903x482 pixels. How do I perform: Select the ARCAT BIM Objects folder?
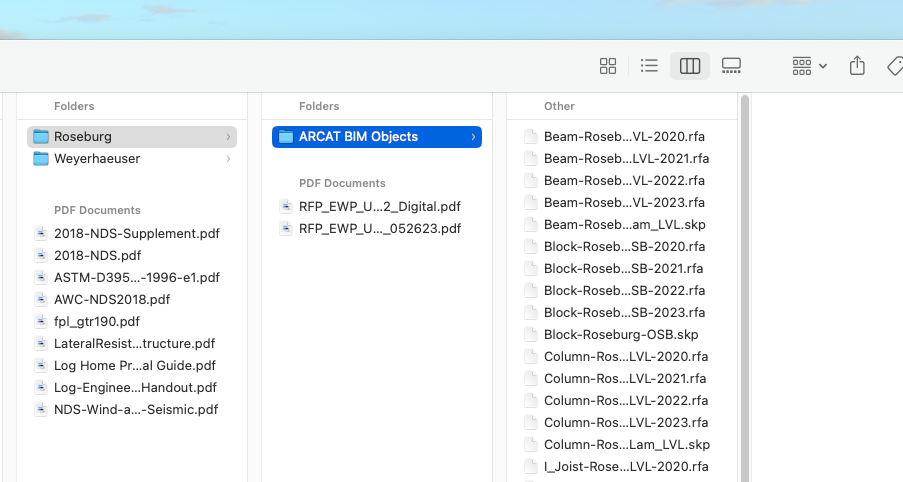coord(377,136)
